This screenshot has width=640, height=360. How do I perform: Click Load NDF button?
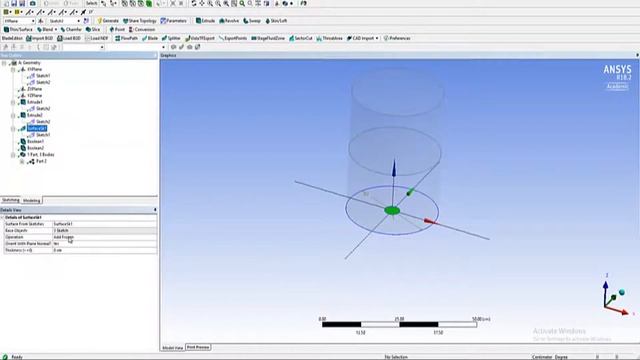point(97,38)
